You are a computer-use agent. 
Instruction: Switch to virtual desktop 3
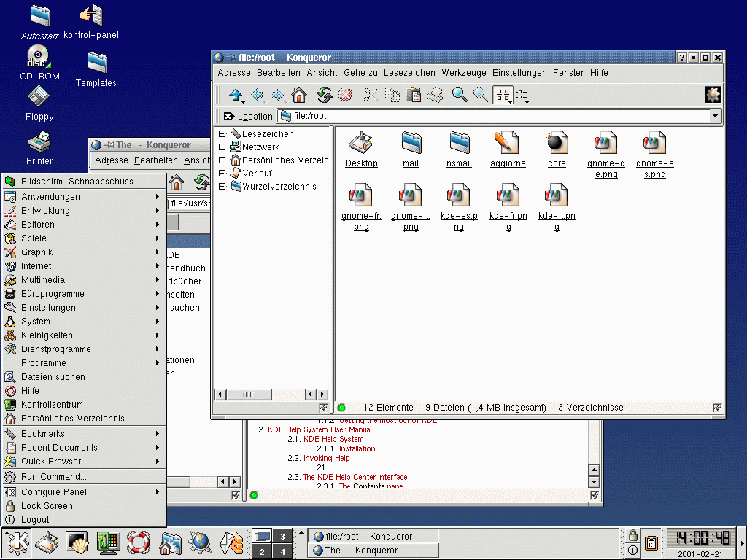coord(283,537)
